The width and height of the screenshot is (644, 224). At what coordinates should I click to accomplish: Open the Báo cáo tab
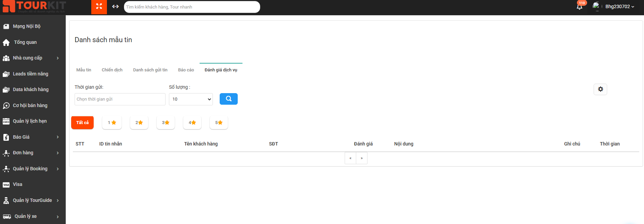(186, 70)
